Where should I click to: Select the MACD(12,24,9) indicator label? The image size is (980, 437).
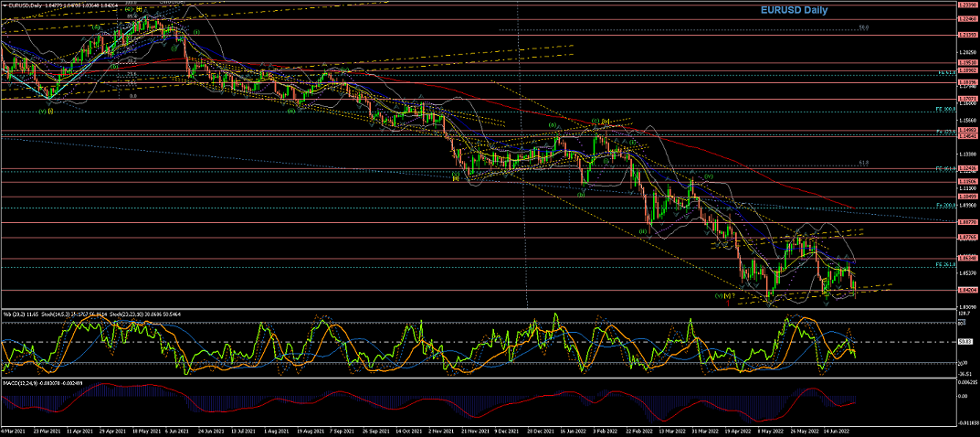pos(20,381)
